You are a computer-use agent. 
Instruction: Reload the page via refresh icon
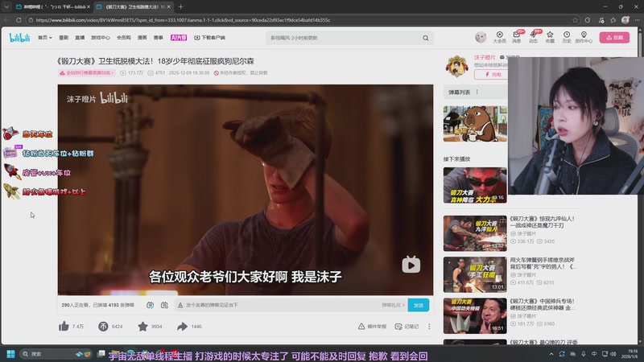coord(19,20)
